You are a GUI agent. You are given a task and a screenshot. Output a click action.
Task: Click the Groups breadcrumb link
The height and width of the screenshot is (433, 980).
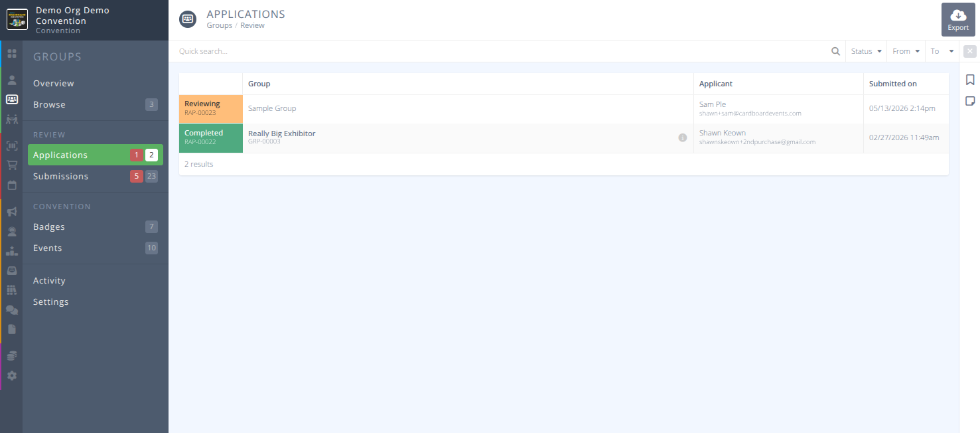220,25
